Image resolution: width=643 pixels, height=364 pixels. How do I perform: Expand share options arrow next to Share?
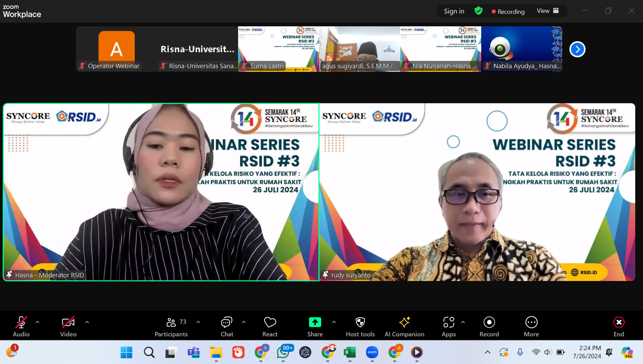(x=334, y=322)
